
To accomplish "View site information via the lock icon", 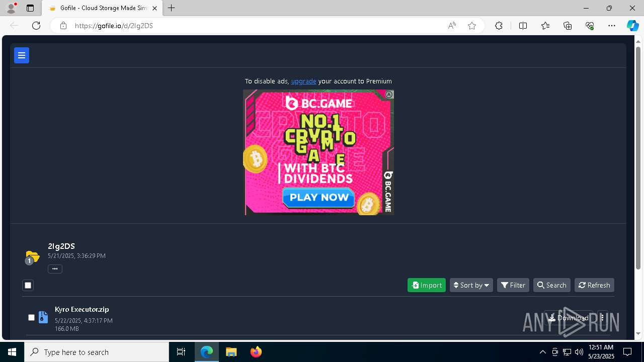I will 63,26.
